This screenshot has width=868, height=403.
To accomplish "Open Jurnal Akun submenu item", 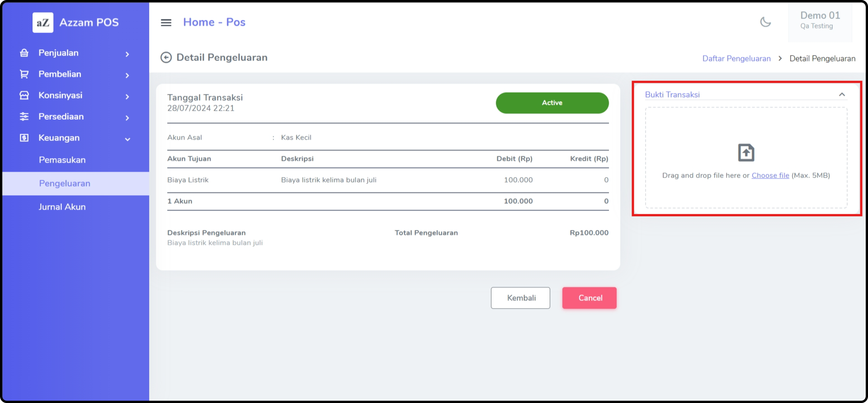I will 62,207.
